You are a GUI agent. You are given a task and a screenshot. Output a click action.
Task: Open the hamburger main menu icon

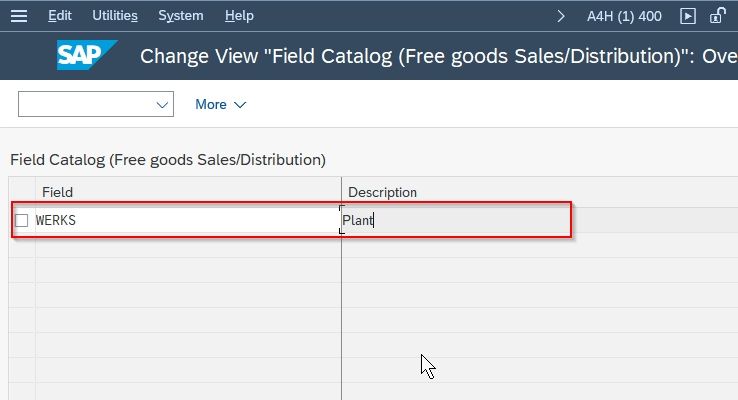19,16
